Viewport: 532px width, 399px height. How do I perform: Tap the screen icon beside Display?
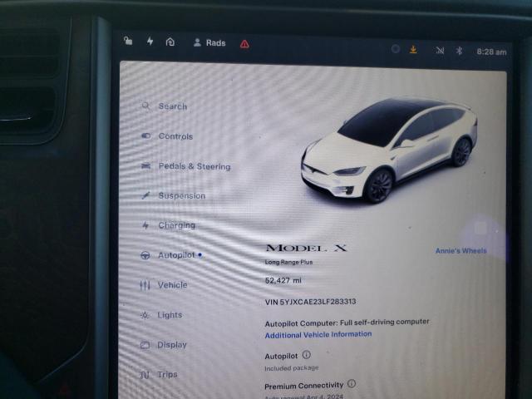pyautogui.click(x=145, y=345)
